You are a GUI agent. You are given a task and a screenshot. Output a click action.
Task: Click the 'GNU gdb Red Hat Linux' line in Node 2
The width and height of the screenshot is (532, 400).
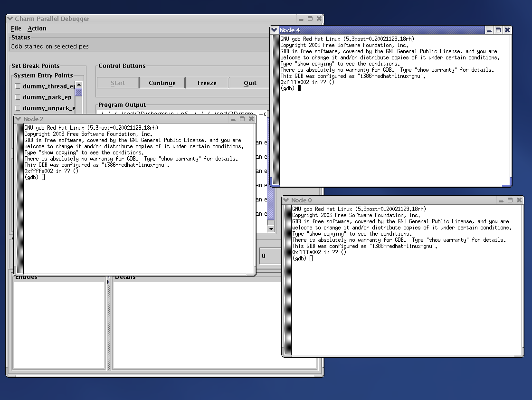(x=91, y=128)
